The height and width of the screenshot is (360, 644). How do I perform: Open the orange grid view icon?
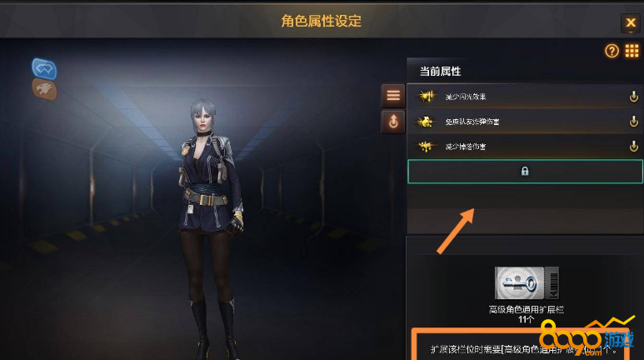[632, 51]
